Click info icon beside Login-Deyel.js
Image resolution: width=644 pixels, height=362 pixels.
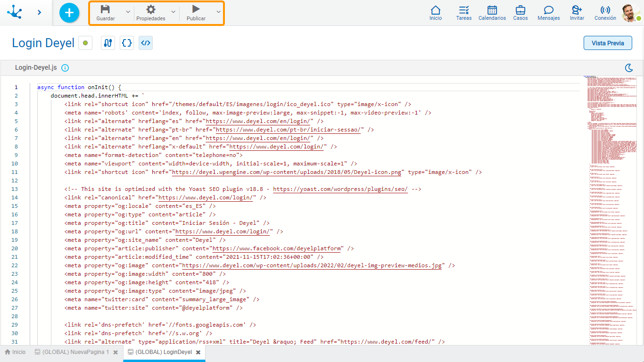pyautogui.click(x=65, y=68)
